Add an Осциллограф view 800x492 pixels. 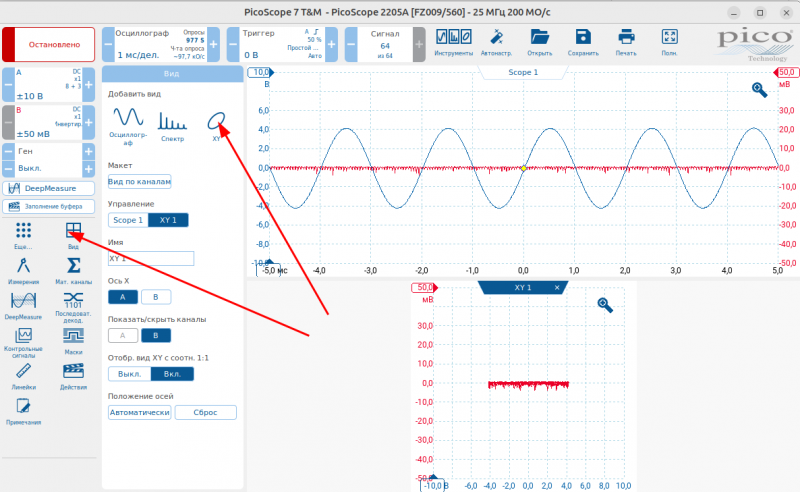[x=128, y=126]
